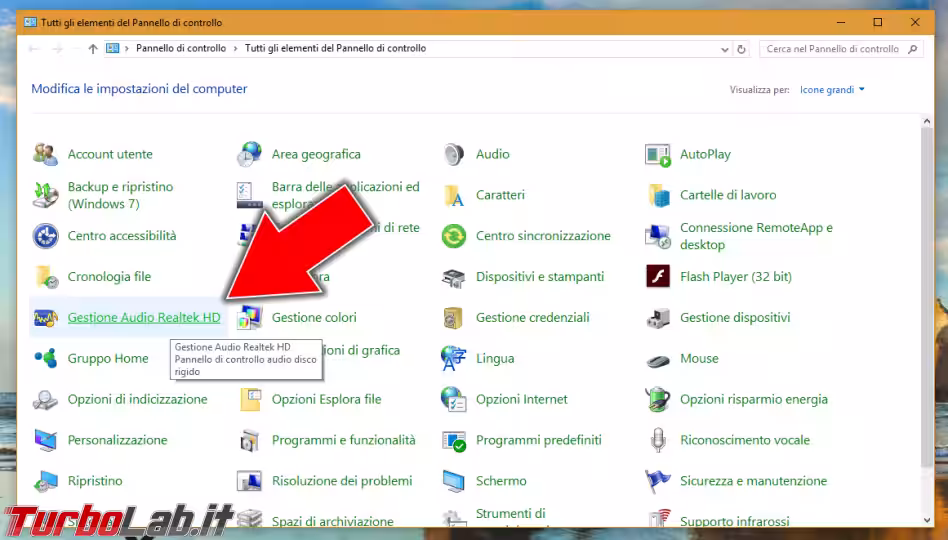The width and height of the screenshot is (948, 540).
Task: Select Pannello di controllo in breadcrumb
Action: [181, 49]
